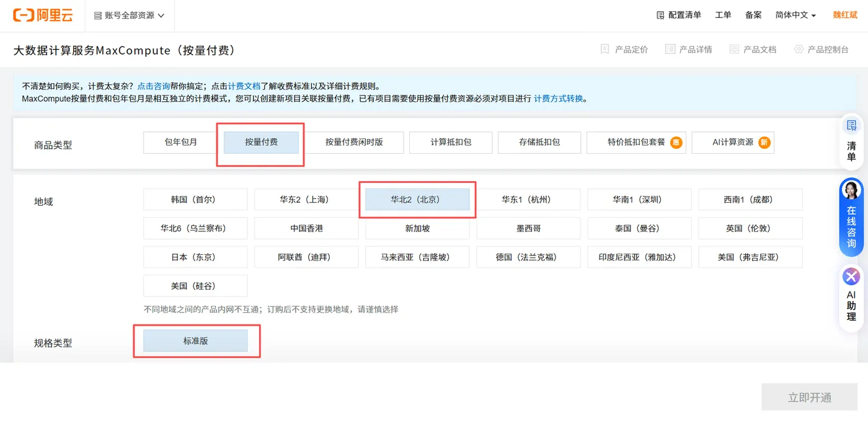
Task: Choose region 西南1（成都）
Action: [750, 200]
